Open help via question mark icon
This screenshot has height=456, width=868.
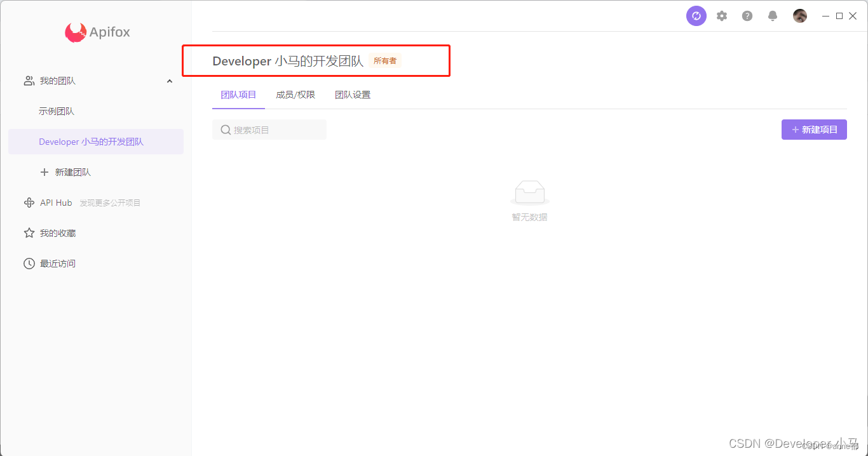tap(747, 16)
